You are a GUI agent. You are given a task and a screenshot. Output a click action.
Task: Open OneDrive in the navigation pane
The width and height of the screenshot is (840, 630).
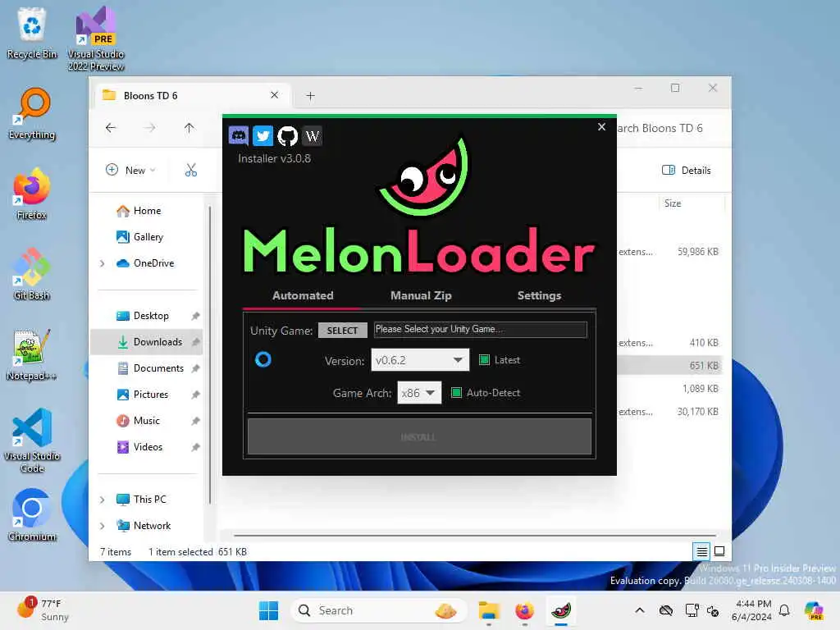153,263
